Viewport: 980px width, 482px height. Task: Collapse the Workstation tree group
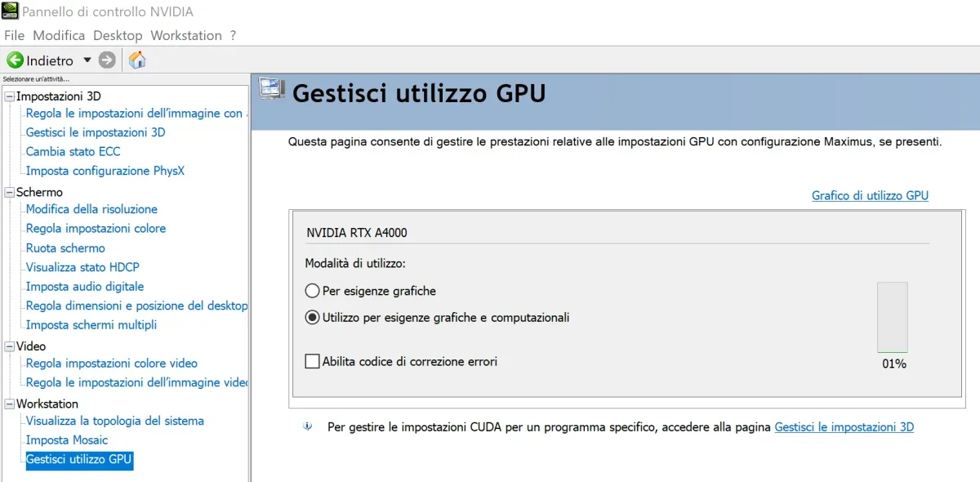coord(10,404)
